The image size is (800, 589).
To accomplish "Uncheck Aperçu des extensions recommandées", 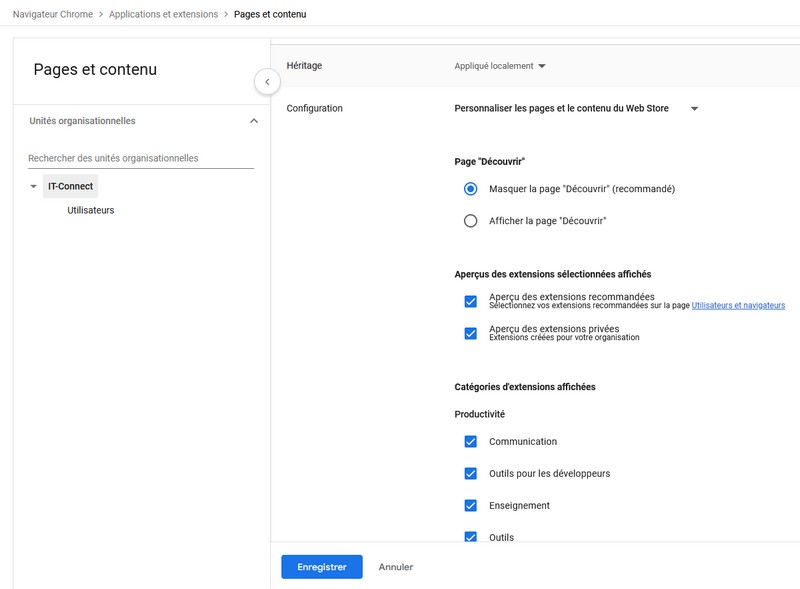I will point(471,301).
